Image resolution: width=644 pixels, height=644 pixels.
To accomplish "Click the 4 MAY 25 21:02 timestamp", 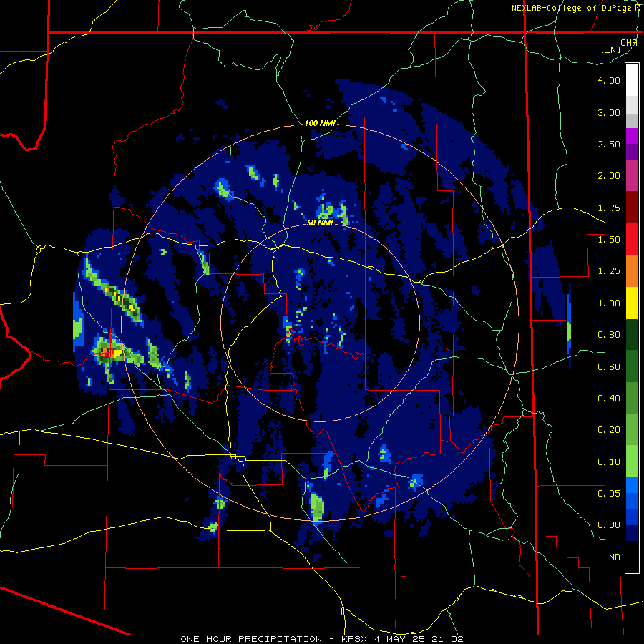I will [419, 639].
